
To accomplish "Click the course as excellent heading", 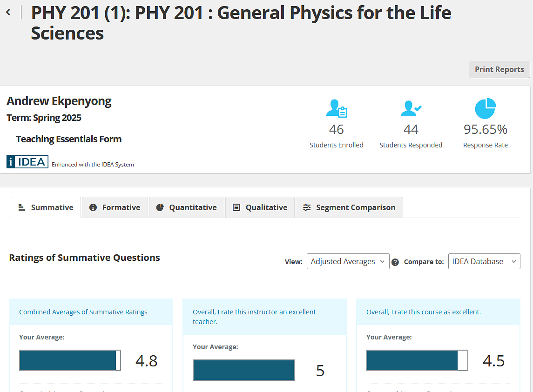I will (x=424, y=312).
